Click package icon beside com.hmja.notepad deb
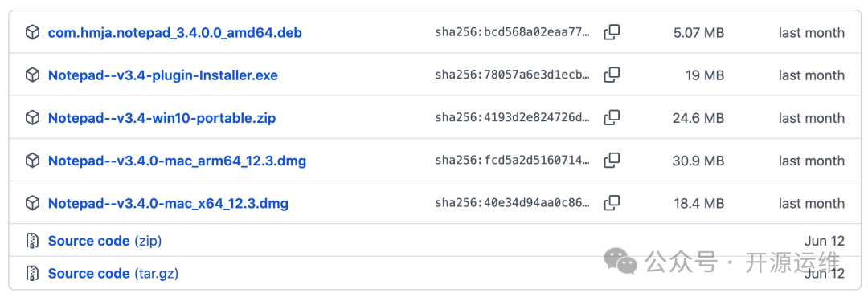This screenshot has height=297, width=868. point(33,33)
